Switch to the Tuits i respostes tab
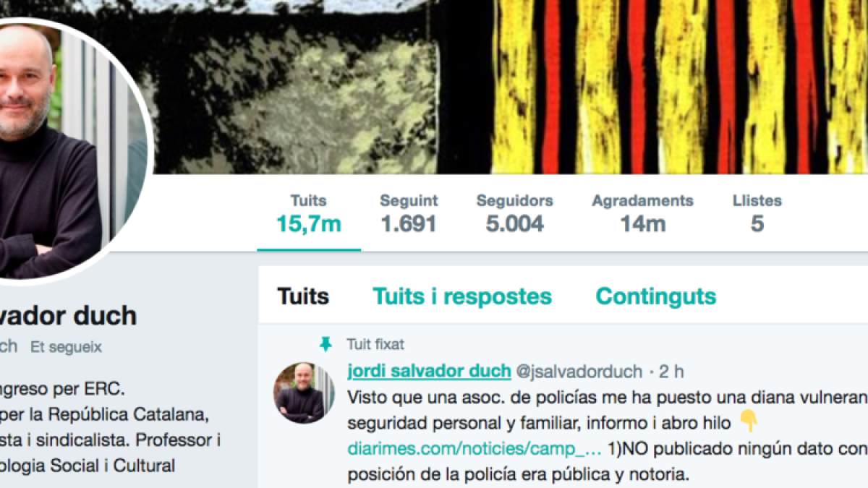 462,296
